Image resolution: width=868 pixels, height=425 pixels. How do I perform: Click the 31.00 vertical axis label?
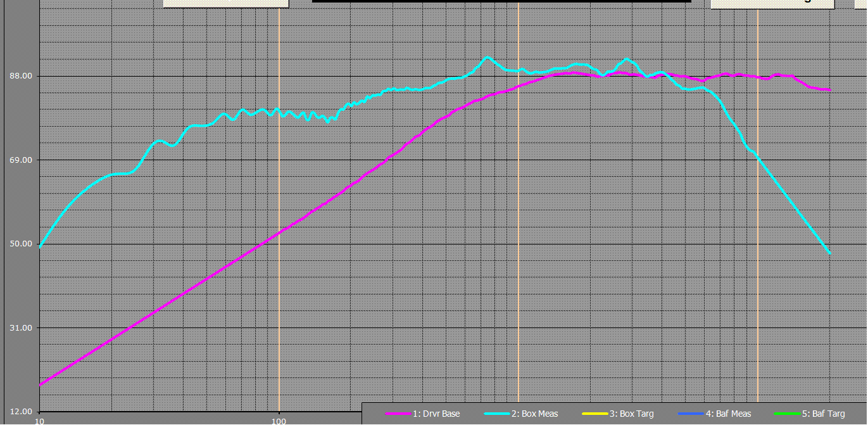(x=22, y=327)
